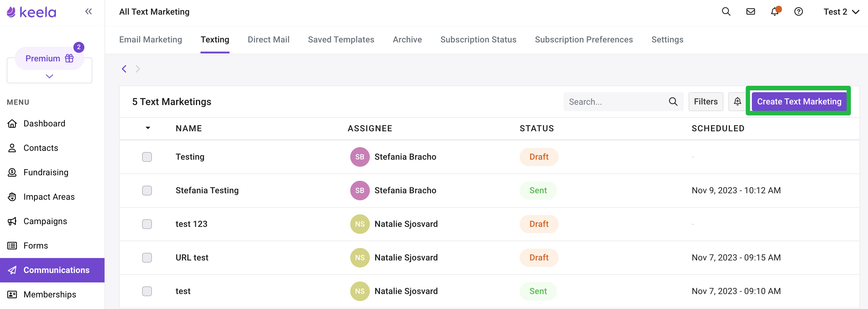
Task: Open select-all dropdown arrow in table header
Action: click(148, 128)
